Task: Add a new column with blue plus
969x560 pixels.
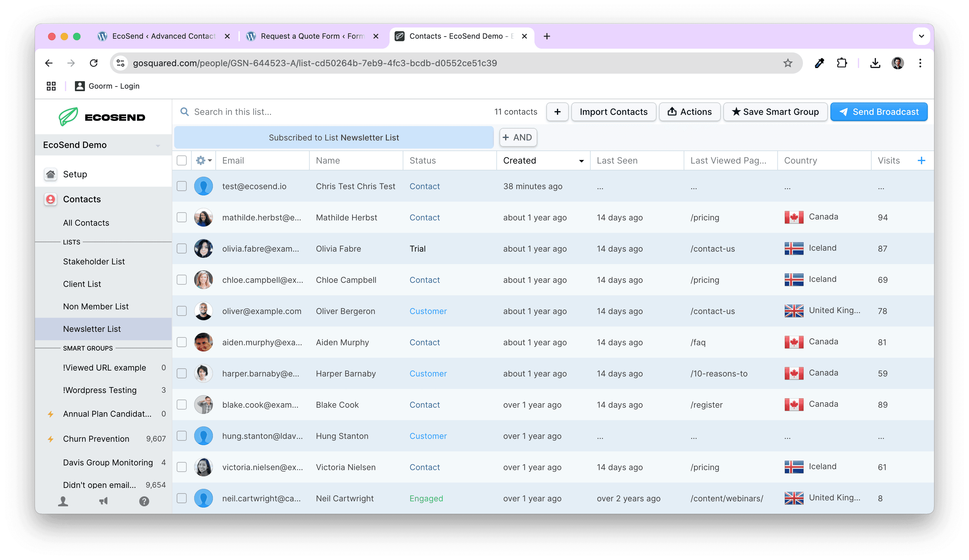Action: tap(921, 160)
